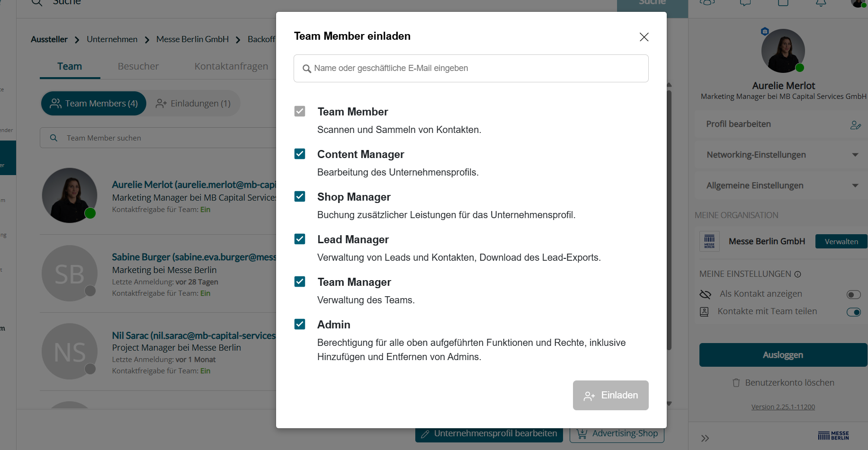Click the contact card icon beside Kontakte mit Team teilen
This screenshot has width=868, height=450.
pos(704,312)
